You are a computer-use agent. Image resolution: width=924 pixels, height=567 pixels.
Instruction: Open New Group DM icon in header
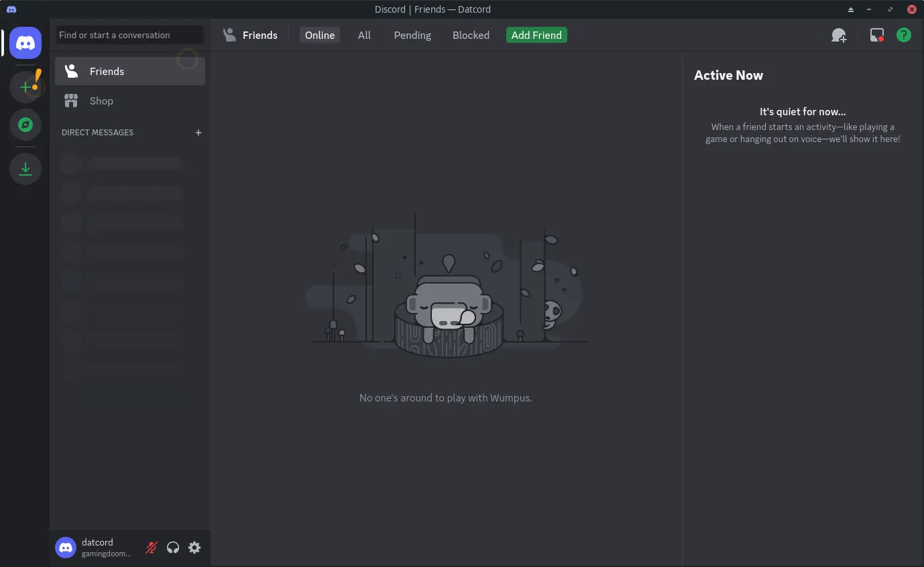click(x=839, y=36)
